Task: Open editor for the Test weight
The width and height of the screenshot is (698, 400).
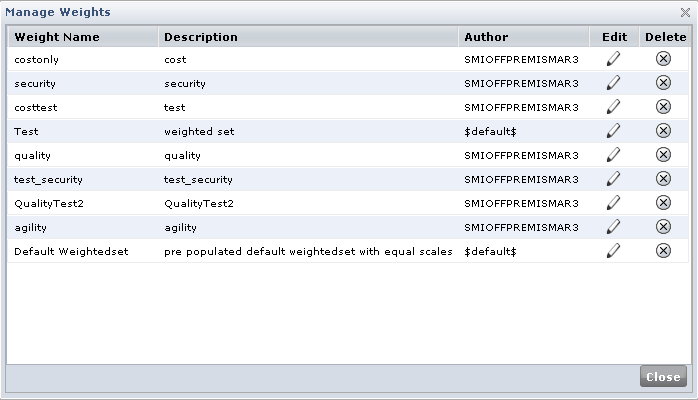Action: [x=613, y=131]
